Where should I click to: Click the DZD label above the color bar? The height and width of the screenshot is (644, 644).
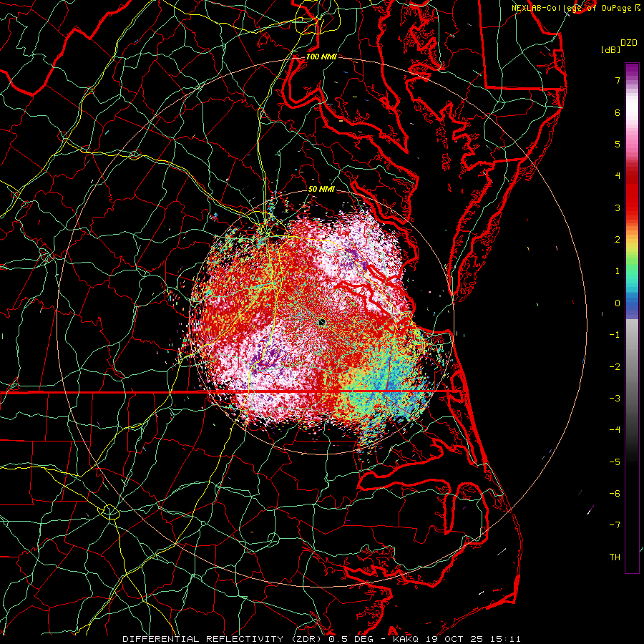629,43
